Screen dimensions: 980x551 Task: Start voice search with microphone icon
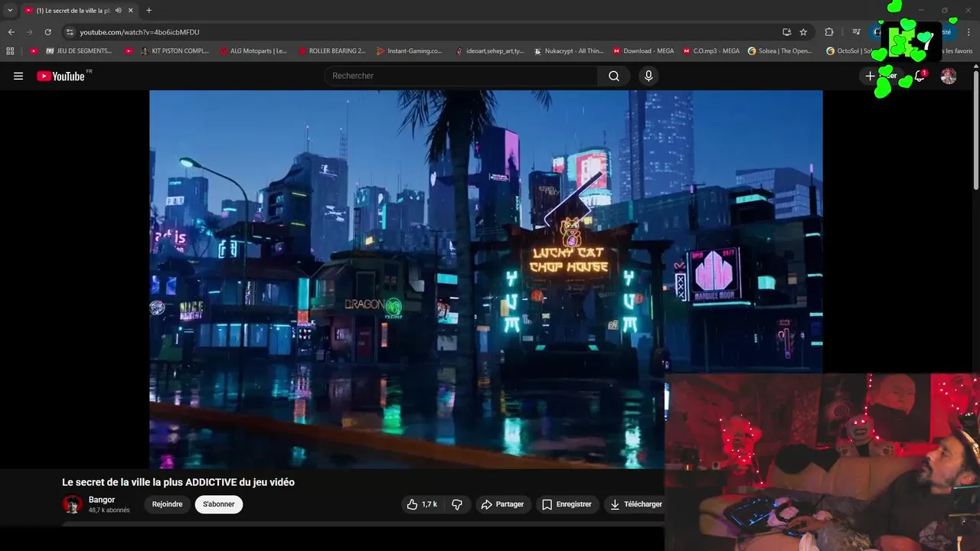tap(648, 76)
